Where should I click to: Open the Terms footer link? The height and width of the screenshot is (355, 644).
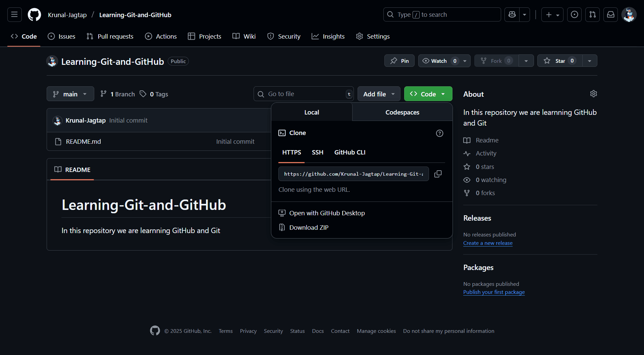225,331
